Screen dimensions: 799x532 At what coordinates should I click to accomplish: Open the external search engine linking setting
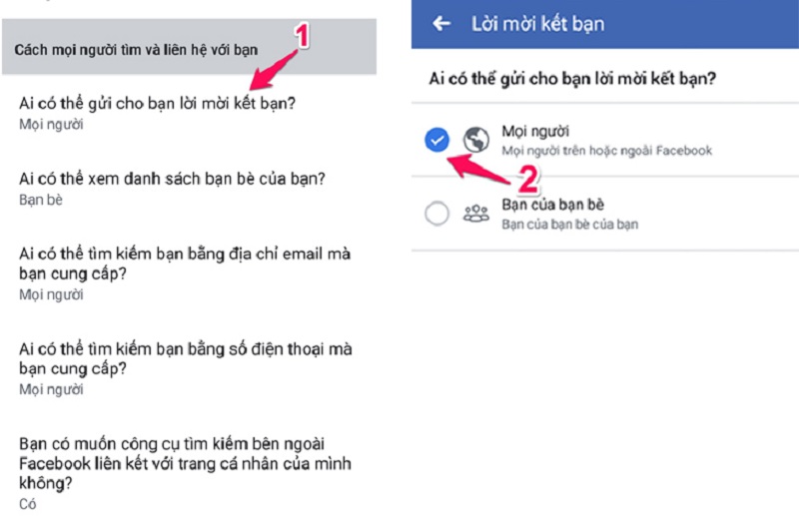189,473
